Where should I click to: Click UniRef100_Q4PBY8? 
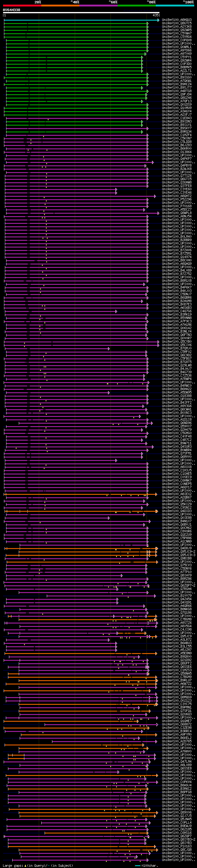[177, 165]
